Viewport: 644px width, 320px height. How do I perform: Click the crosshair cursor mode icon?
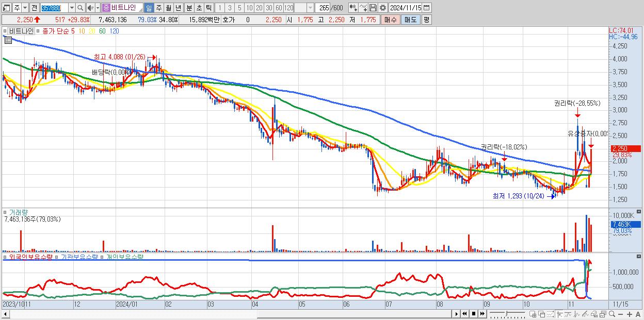click(x=559, y=314)
